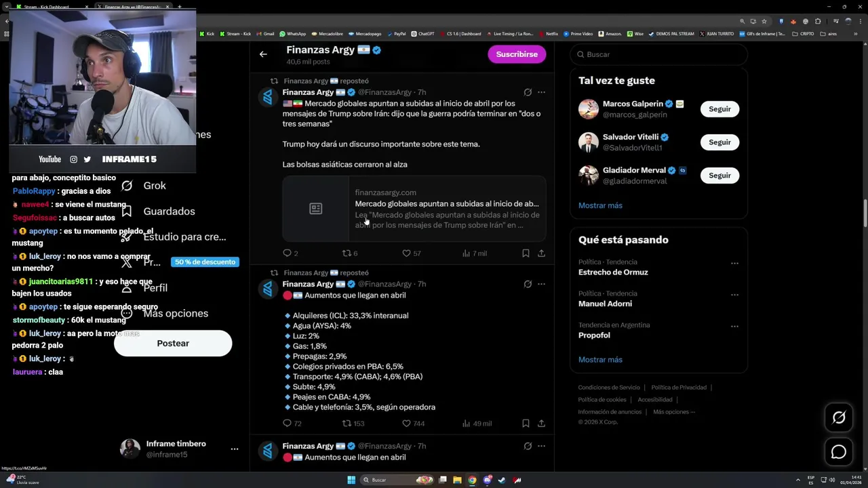Open more options for Estrecho de Ormuz trend
Image resolution: width=868 pixels, height=488 pixels.
734,263
